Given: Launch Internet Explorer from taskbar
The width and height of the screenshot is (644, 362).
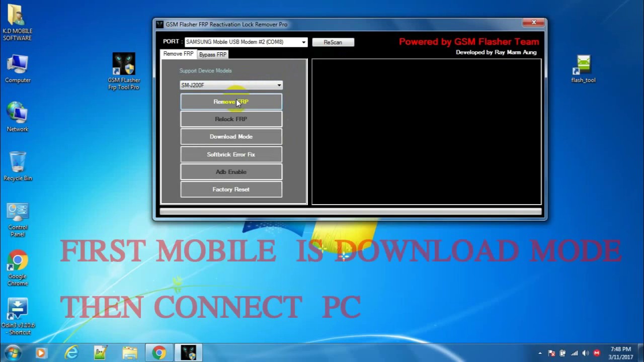Looking at the screenshot, I should [x=71, y=353].
